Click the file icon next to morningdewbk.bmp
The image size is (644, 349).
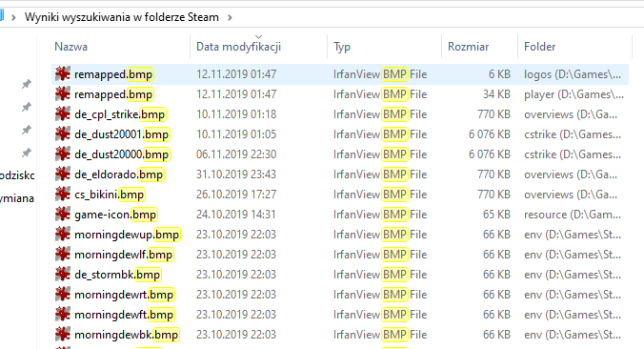point(63,335)
